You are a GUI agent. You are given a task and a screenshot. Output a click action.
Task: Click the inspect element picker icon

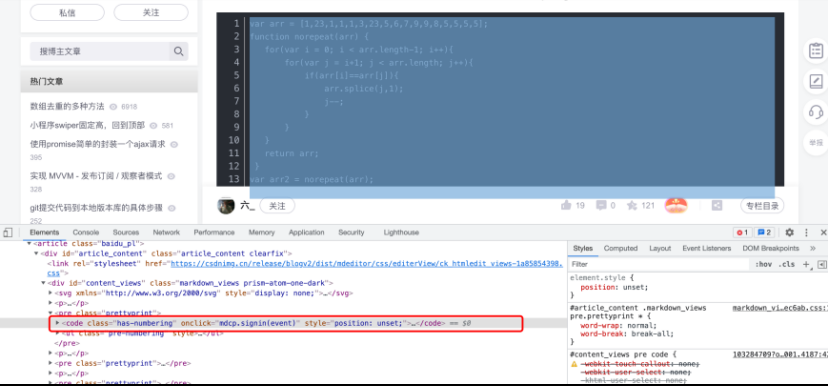(x=7, y=232)
